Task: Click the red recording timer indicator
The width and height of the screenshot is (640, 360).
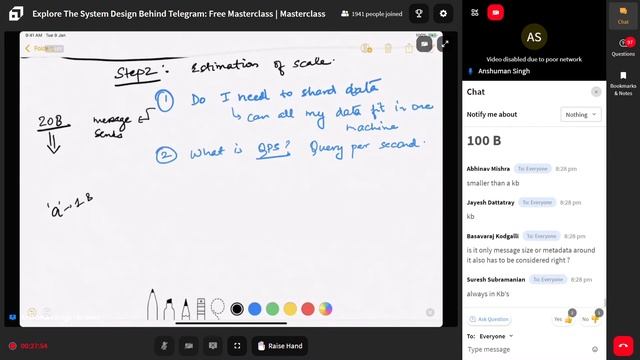Action: click(x=28, y=346)
